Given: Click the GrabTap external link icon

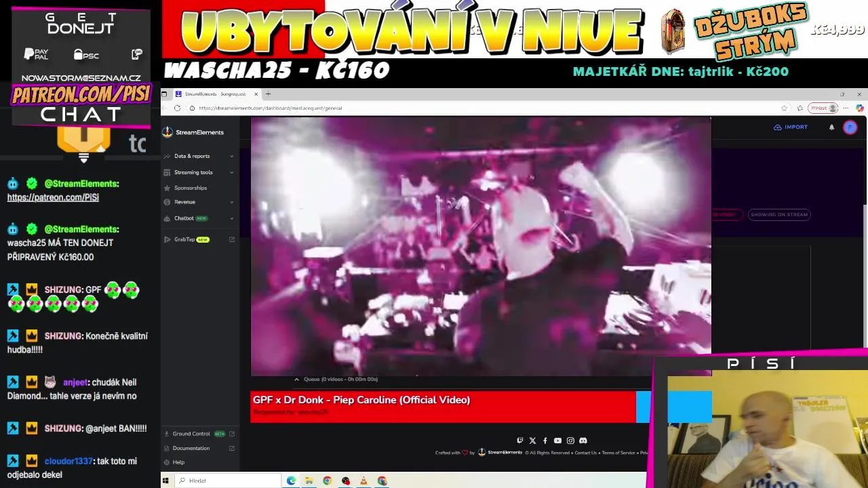Looking at the screenshot, I should tap(232, 239).
